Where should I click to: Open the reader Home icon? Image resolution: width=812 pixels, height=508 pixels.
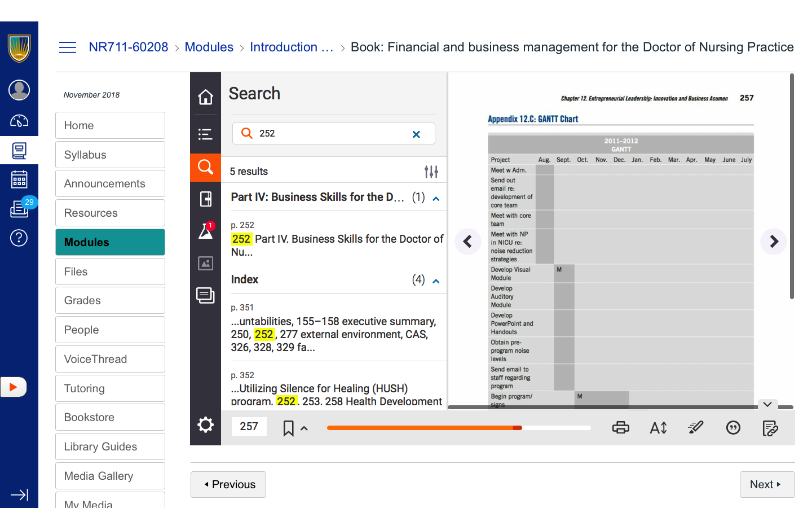[x=205, y=97]
